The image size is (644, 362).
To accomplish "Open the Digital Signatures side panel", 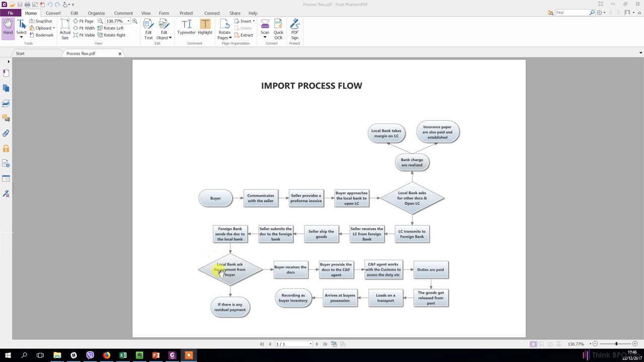I will [6, 194].
